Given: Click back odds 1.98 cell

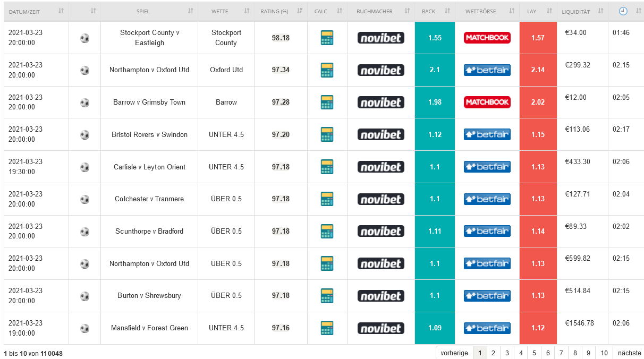Looking at the screenshot, I should tap(435, 102).
